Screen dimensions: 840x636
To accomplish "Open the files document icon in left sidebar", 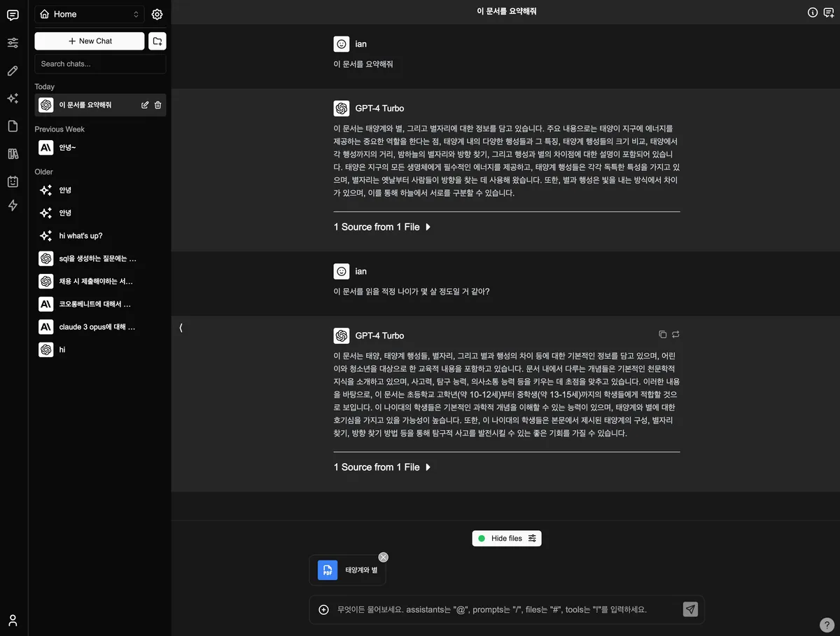I will (13, 126).
